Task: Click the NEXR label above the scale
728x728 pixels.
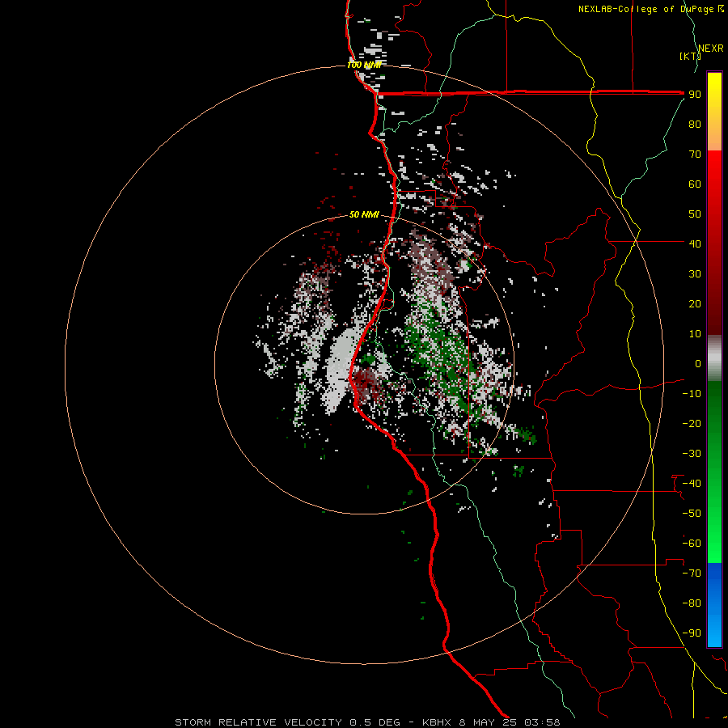Action: (710, 49)
